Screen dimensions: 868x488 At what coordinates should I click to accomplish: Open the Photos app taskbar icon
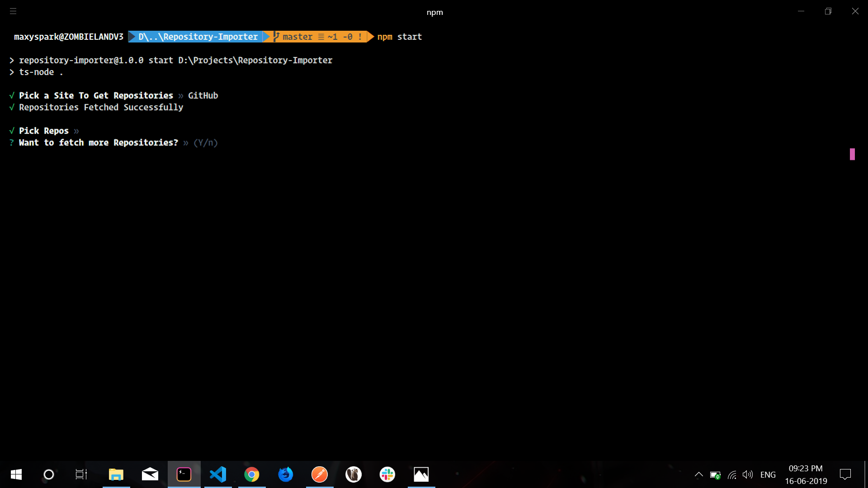point(421,474)
